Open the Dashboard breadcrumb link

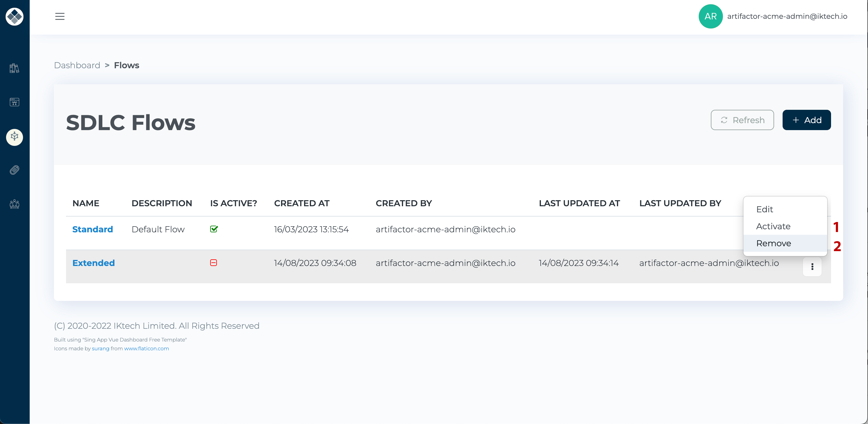(x=77, y=65)
